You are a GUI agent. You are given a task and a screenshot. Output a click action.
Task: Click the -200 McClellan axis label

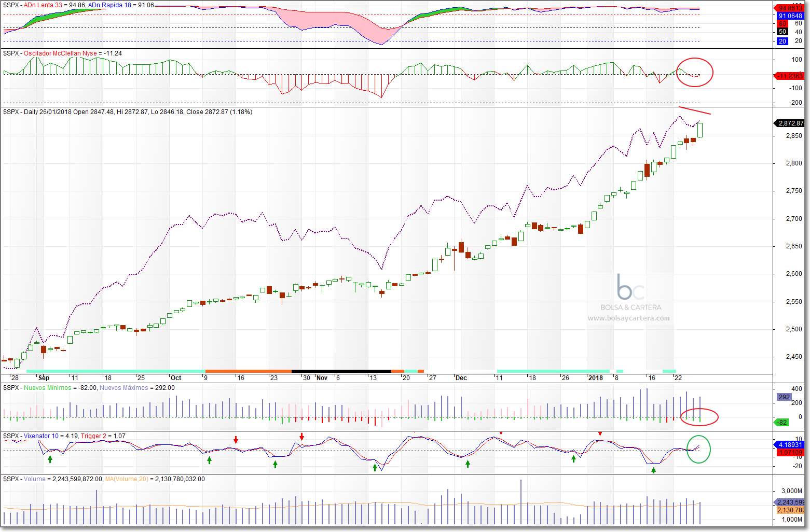click(796, 103)
